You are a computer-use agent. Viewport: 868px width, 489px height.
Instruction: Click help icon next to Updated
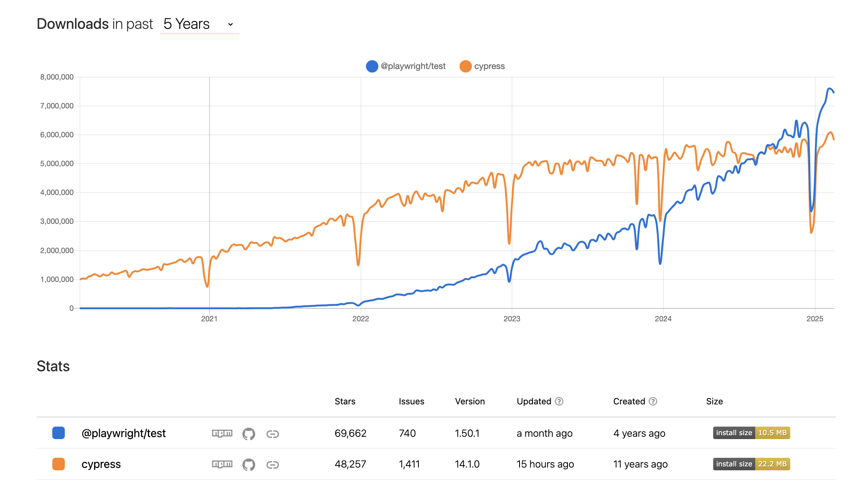coord(559,401)
